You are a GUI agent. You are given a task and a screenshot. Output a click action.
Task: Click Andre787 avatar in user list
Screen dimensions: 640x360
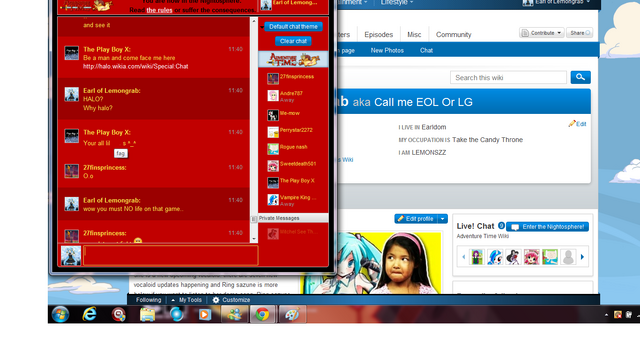click(273, 96)
